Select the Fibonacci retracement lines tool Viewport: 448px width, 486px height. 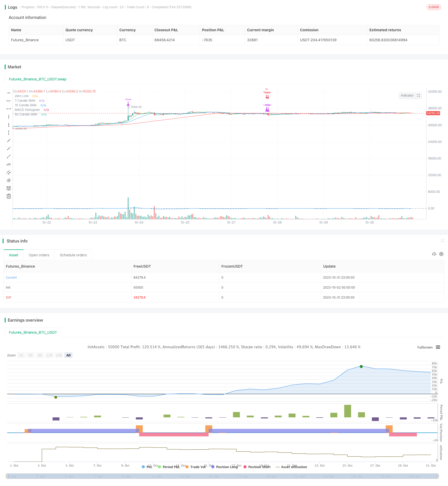point(9,188)
